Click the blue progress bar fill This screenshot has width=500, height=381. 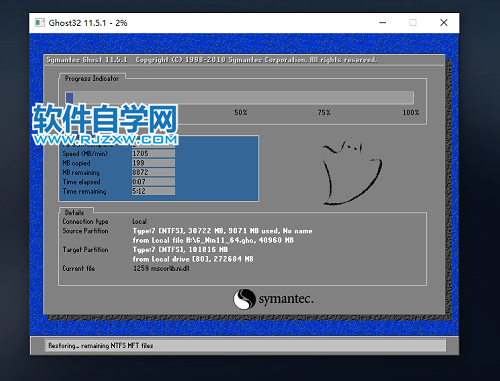69,98
